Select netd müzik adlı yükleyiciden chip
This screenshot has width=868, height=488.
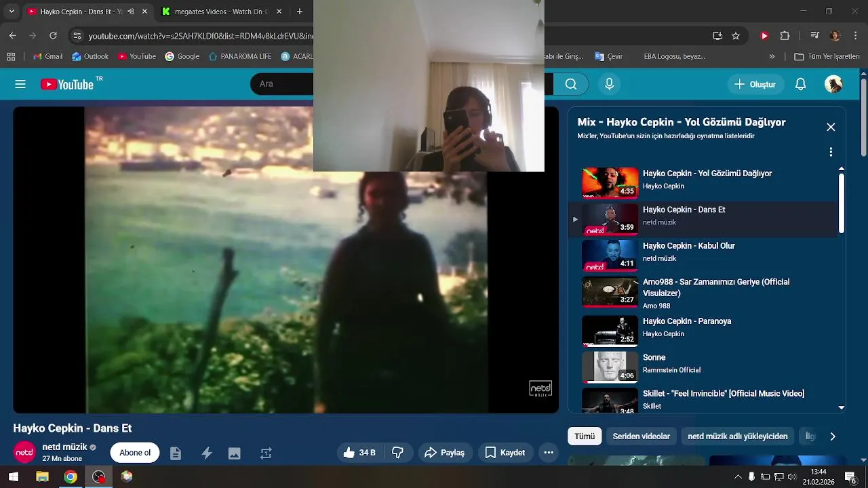[738, 436]
